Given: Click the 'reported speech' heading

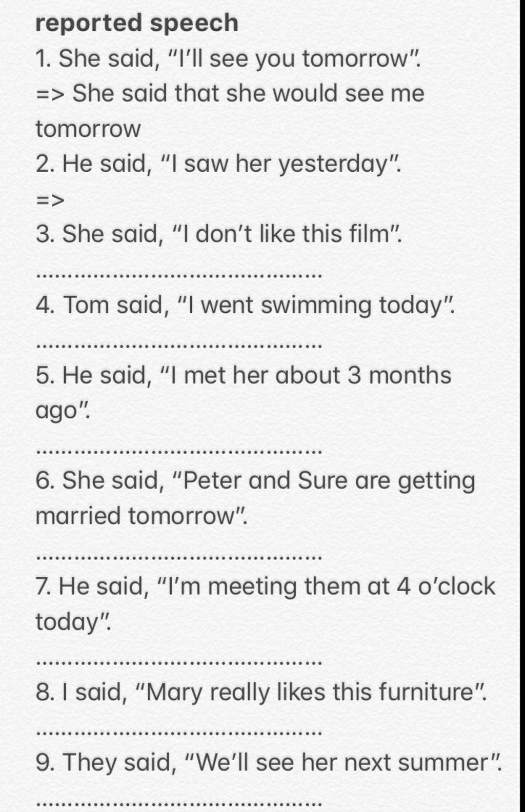Looking at the screenshot, I should [137, 24].
